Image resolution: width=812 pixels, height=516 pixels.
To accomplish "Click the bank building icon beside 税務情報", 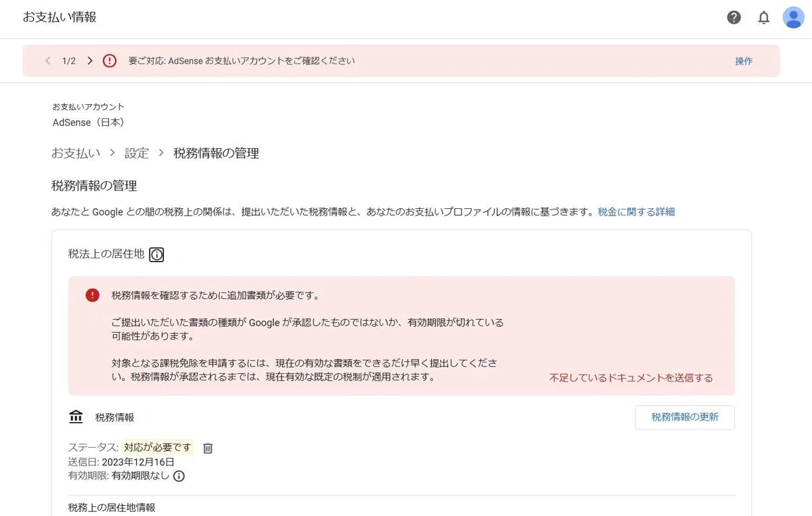I will pyautogui.click(x=76, y=417).
